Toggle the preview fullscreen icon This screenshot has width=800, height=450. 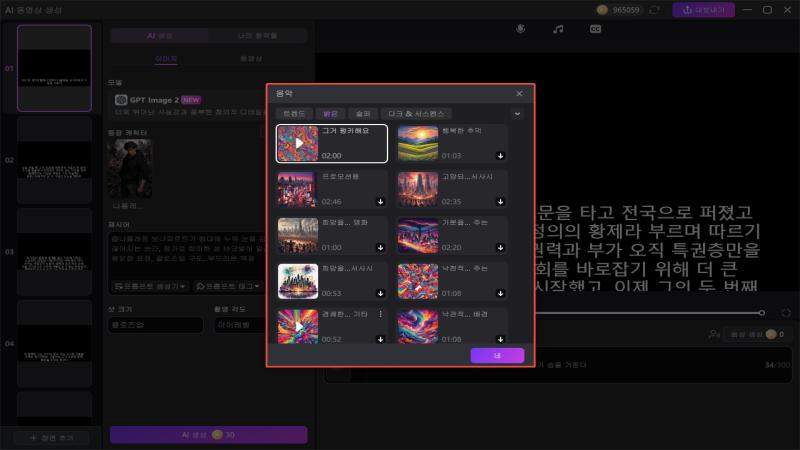click(786, 313)
